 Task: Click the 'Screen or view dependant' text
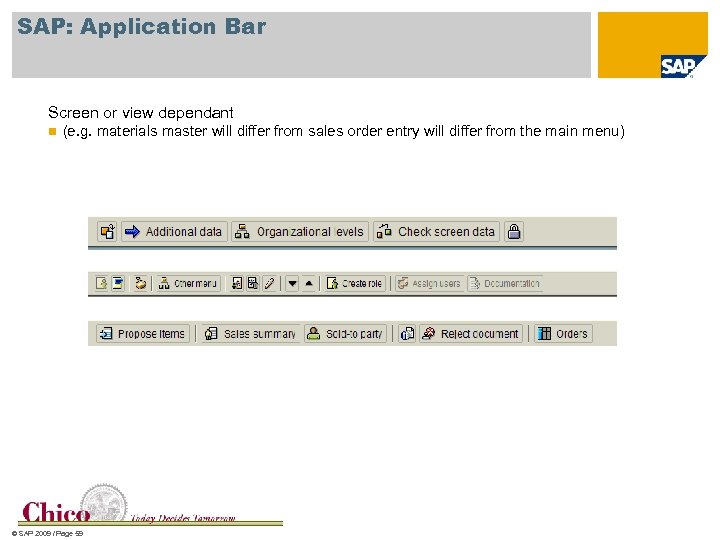click(141, 112)
